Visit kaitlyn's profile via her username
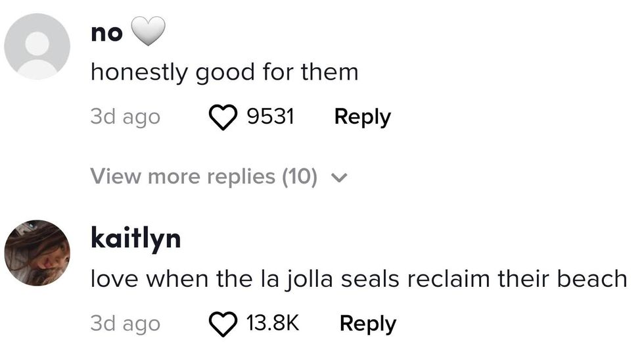 [135, 238]
